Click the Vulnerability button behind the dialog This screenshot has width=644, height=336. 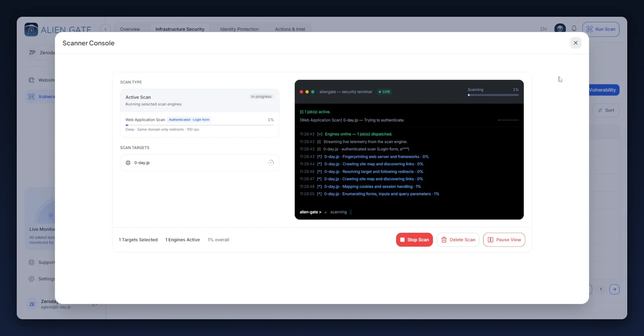(604, 90)
